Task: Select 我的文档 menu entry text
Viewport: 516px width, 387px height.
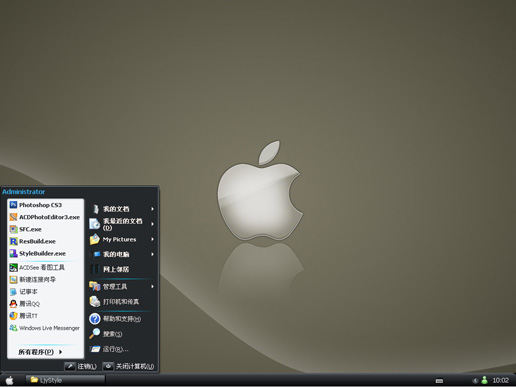Action: tap(116, 209)
